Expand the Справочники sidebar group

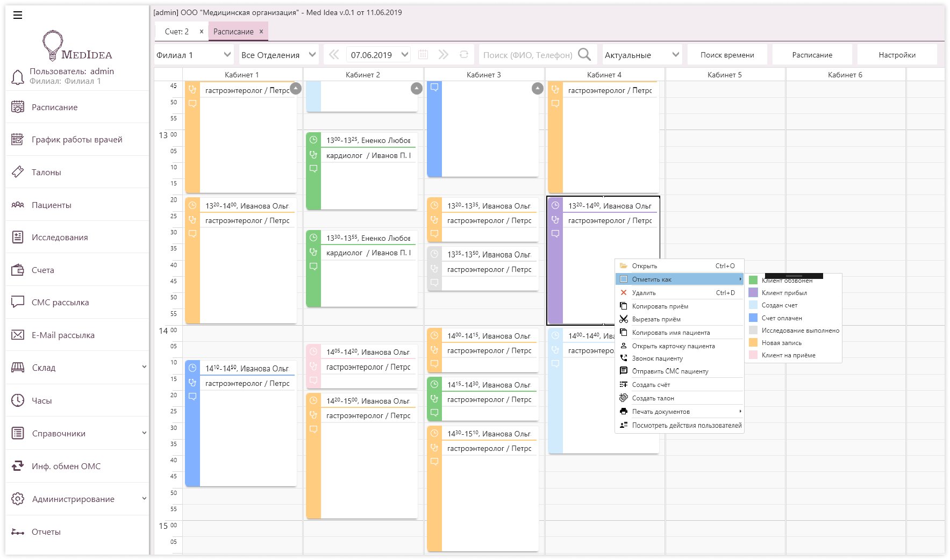click(x=144, y=433)
